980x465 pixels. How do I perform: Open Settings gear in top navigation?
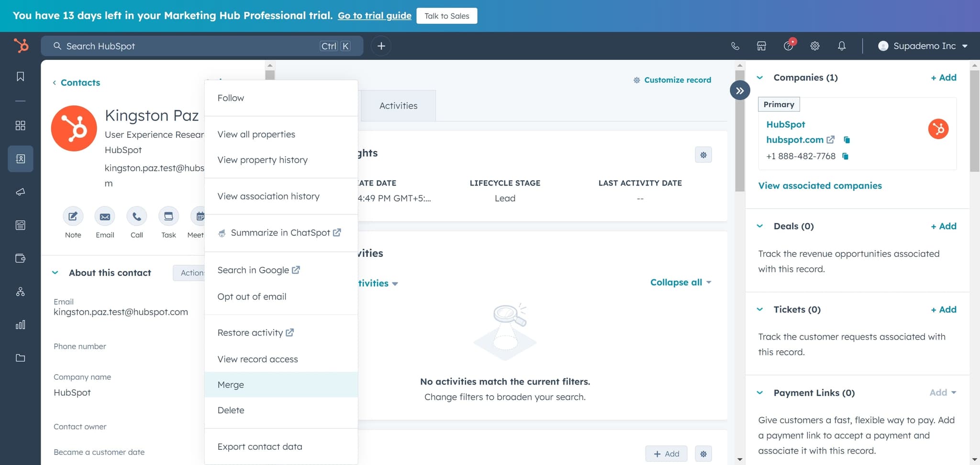(x=815, y=46)
